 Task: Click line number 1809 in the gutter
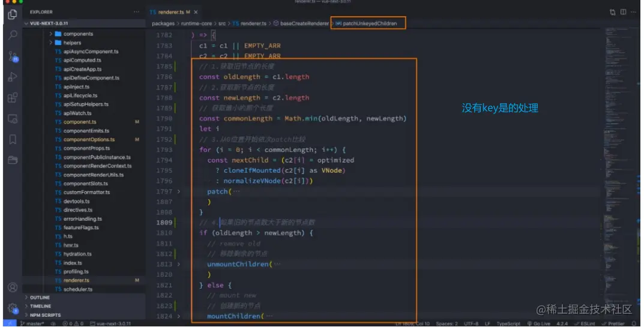point(164,223)
